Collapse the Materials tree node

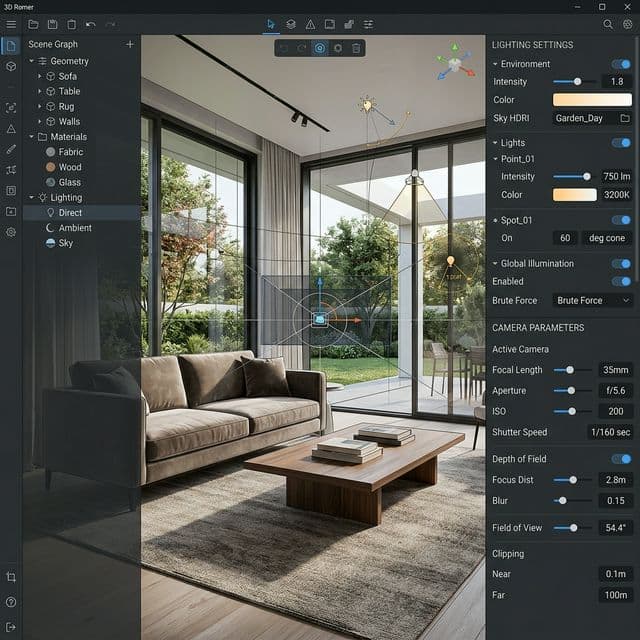[31, 136]
